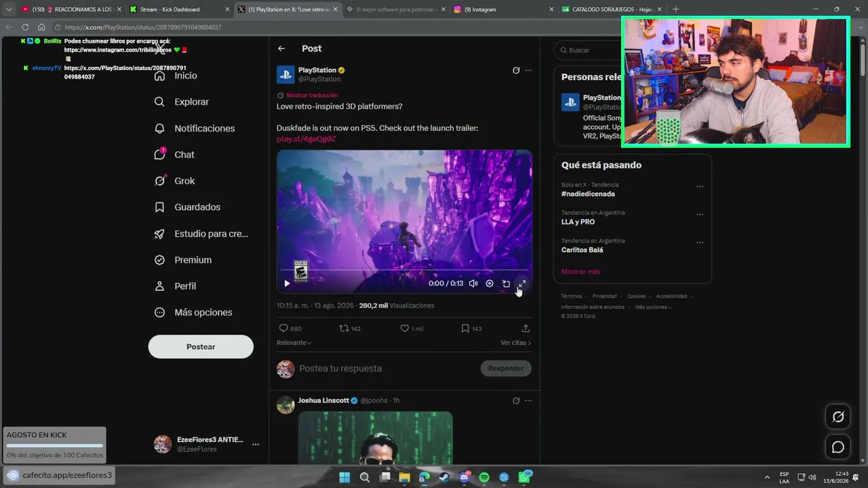868x488 pixels.
Task: Click the browser address bar URL
Action: click(143, 27)
